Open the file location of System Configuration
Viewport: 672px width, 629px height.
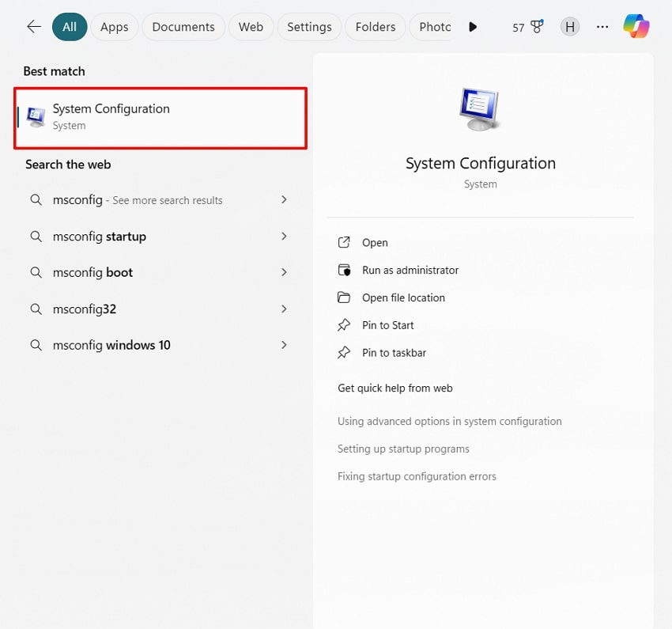403,297
